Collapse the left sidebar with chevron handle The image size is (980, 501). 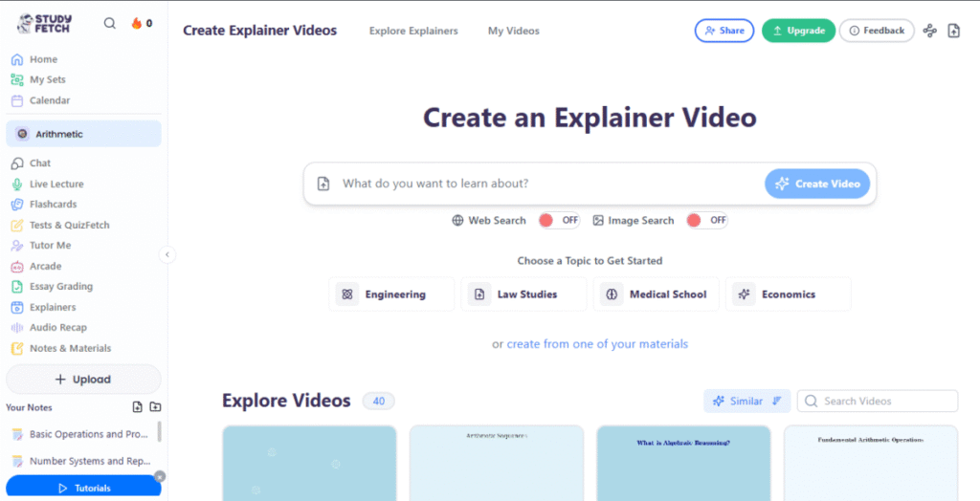[x=167, y=255]
